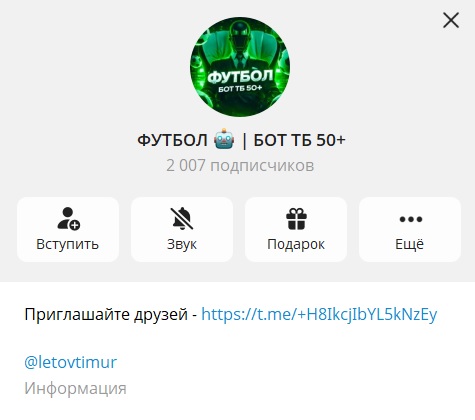Screen dimensions: 475x420
Task: Click the crossed-out bell mute icon
Action: point(182,219)
